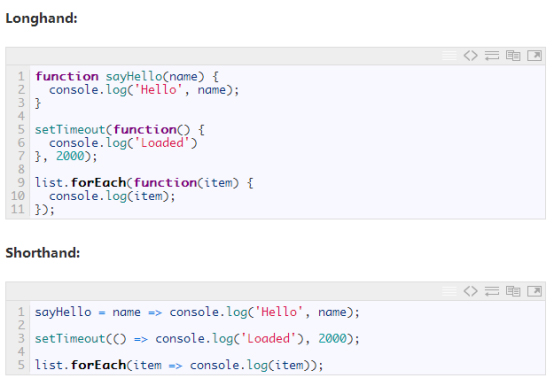Viewport: 554px width, 379px height.
Task: Toggle line numbers icon in Shorthand block
Action: (x=449, y=291)
